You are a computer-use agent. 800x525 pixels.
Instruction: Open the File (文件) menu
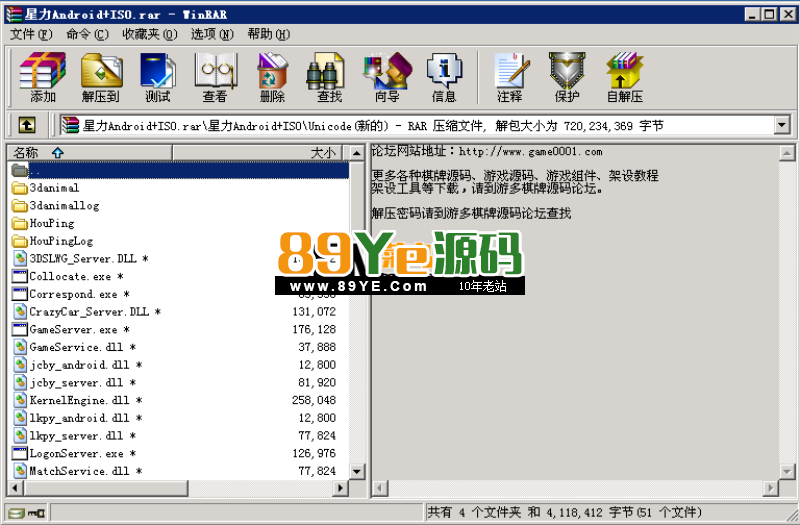[x=31, y=35]
